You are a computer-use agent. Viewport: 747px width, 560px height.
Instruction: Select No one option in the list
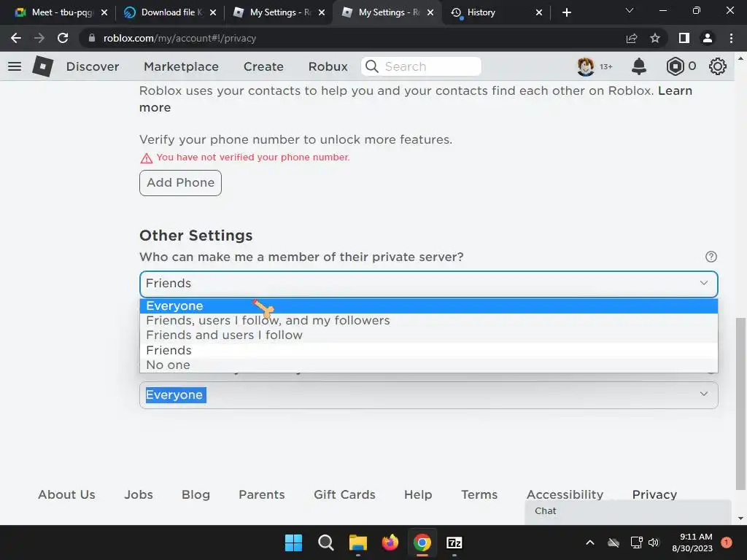(x=429, y=365)
